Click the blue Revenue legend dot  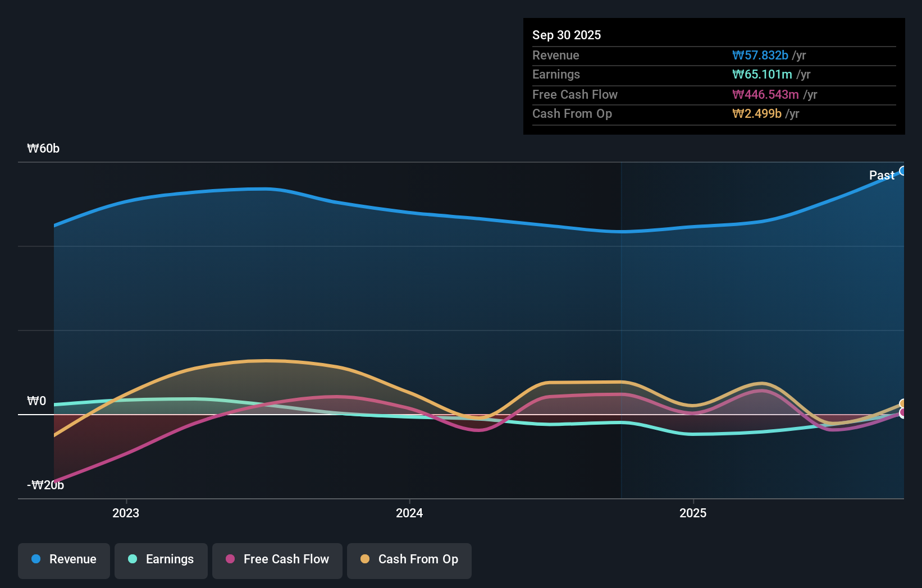point(36,559)
